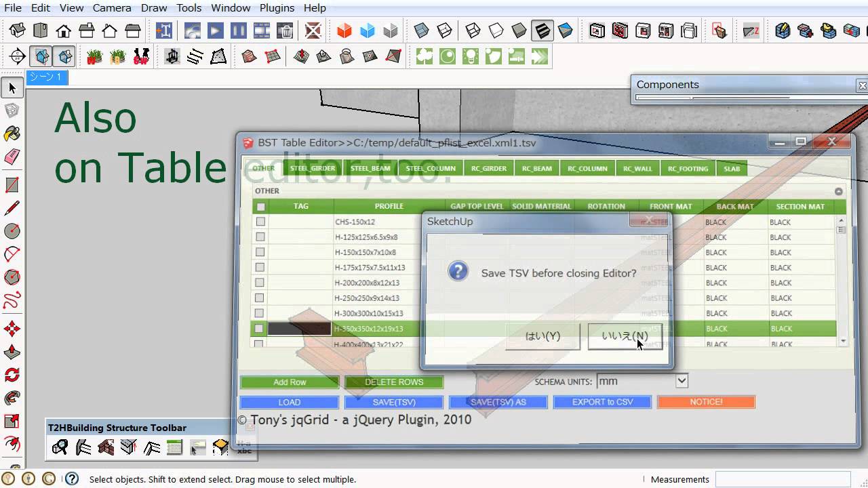
Task: Select the Freehand squiggle tool
Action: pyautogui.click(x=12, y=300)
